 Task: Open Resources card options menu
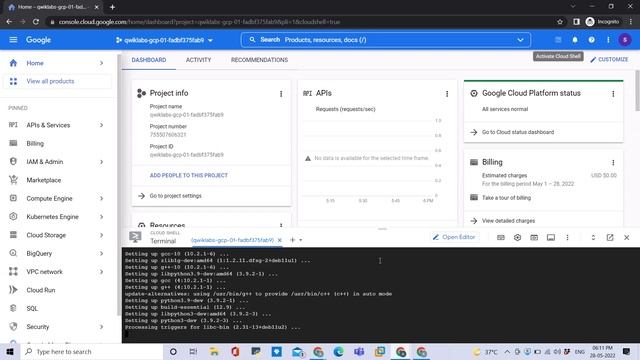pyautogui.click(x=281, y=225)
